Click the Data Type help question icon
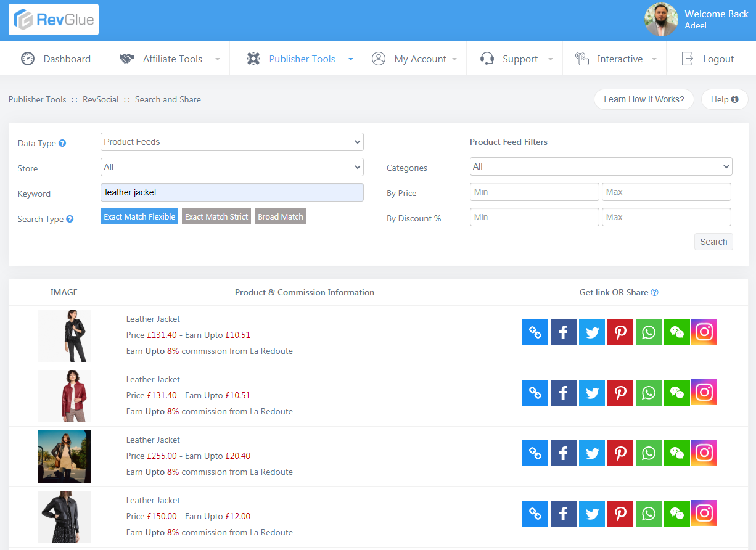 tap(62, 143)
